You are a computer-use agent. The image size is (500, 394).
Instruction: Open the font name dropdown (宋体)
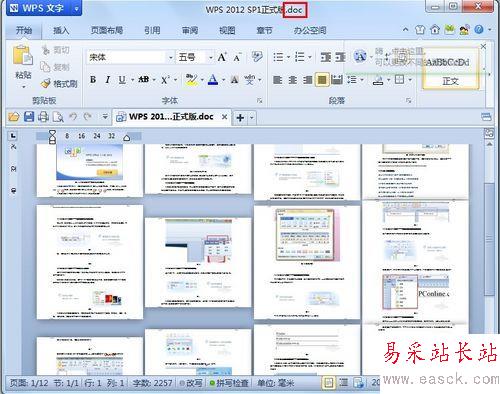point(171,58)
